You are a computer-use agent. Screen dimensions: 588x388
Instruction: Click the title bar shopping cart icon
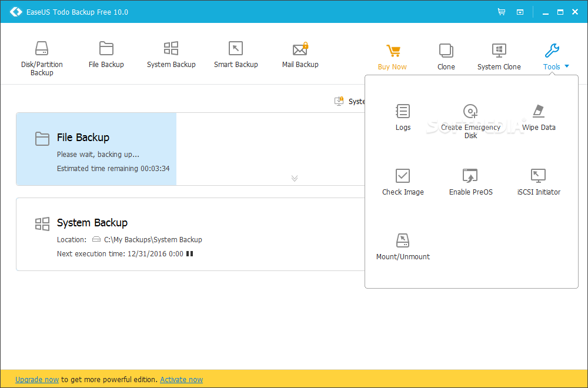[502, 12]
